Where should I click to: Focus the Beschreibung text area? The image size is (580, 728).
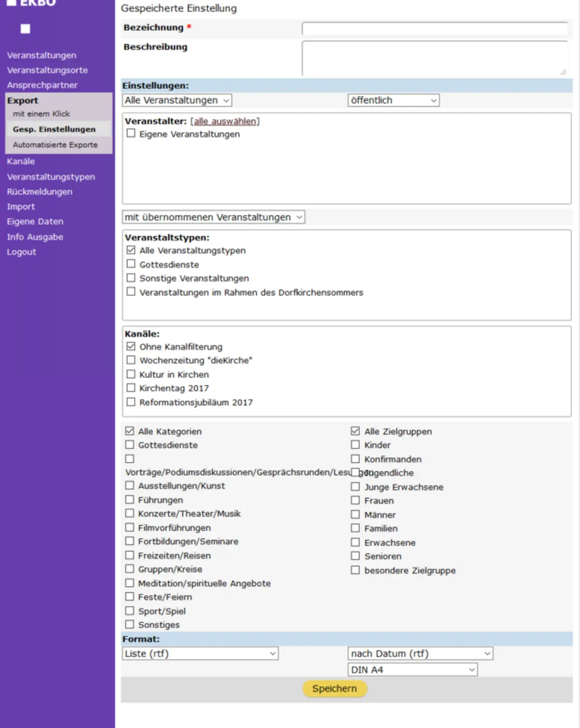coord(435,58)
